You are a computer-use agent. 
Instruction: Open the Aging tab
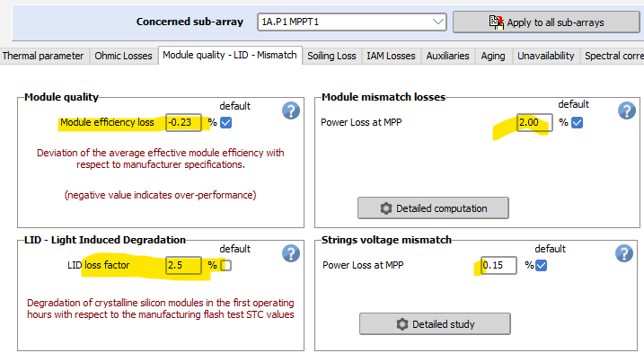(493, 56)
